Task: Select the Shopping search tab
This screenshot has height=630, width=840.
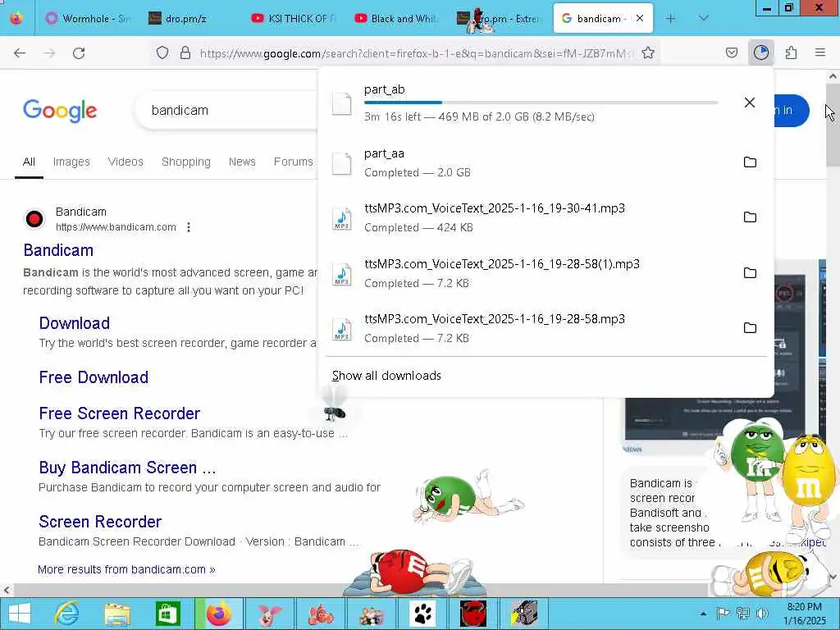Action: point(186,162)
